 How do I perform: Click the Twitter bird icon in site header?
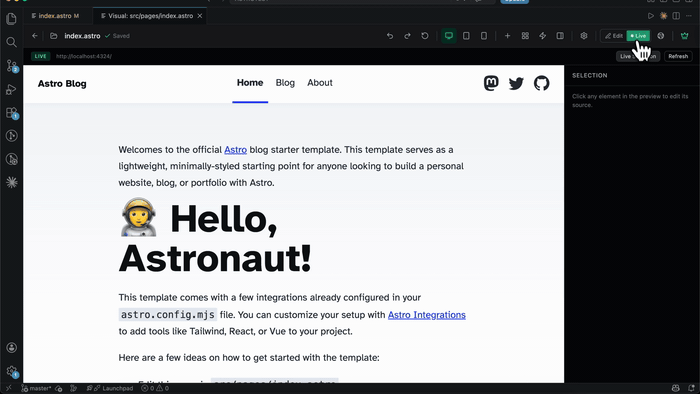click(x=516, y=83)
